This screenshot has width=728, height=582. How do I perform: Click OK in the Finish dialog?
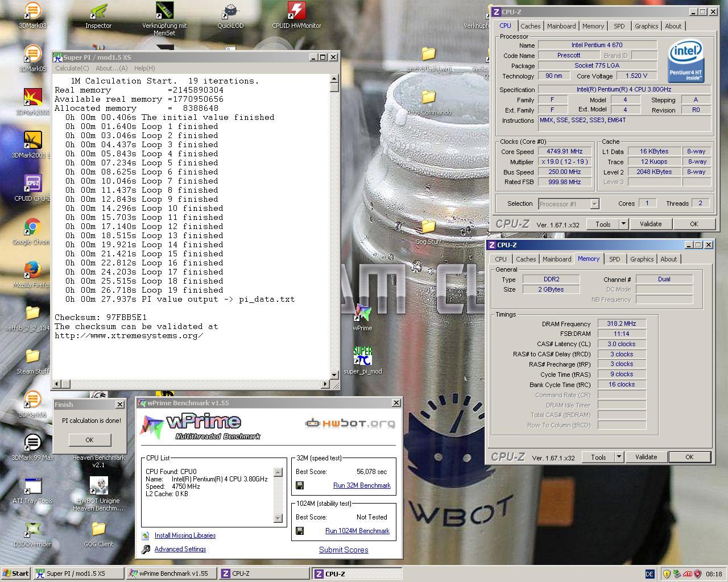pyautogui.click(x=89, y=440)
